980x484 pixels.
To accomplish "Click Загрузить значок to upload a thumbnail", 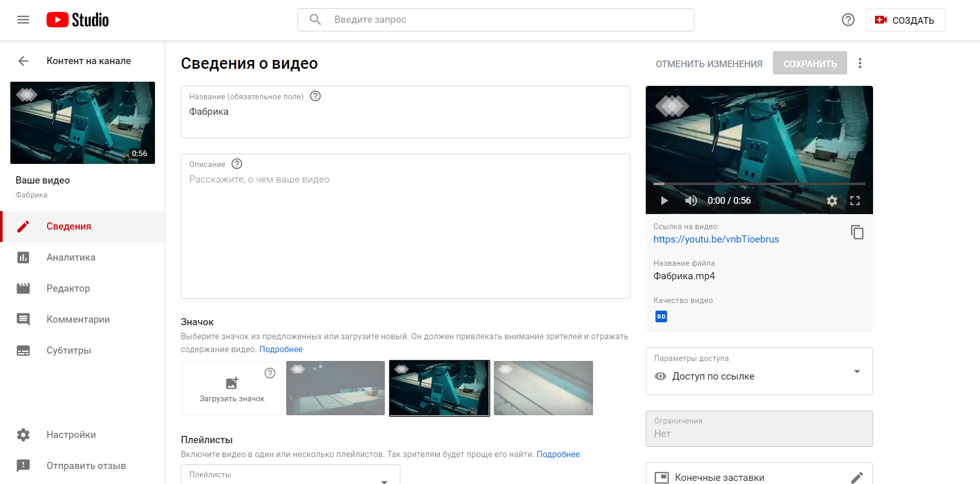I will coord(232,388).
